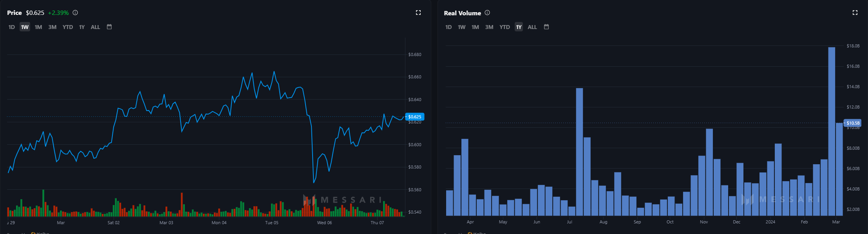Viewport: 868px width, 234px height.
Task: Open the Real Volume calendar date picker
Action: 546,27
